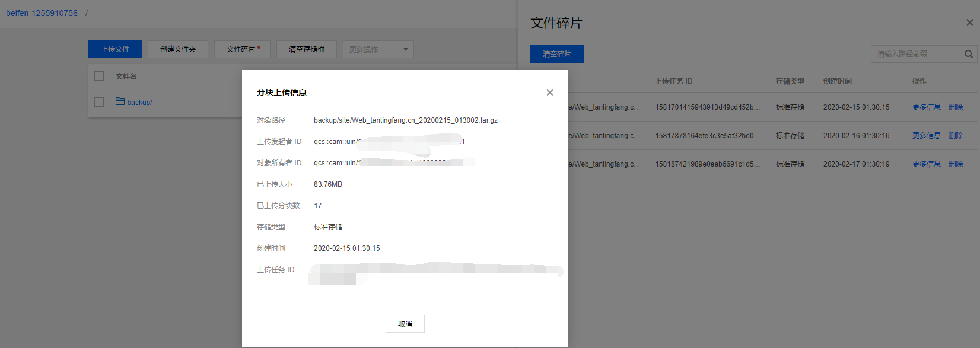This screenshot has height=348, width=980.
Task: Click the 清空存储桶 button
Action: tap(307, 49)
